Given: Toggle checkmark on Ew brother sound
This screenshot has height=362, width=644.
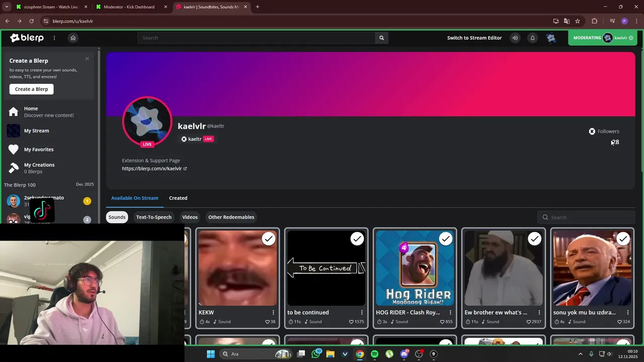Looking at the screenshot, I should click(534, 239).
